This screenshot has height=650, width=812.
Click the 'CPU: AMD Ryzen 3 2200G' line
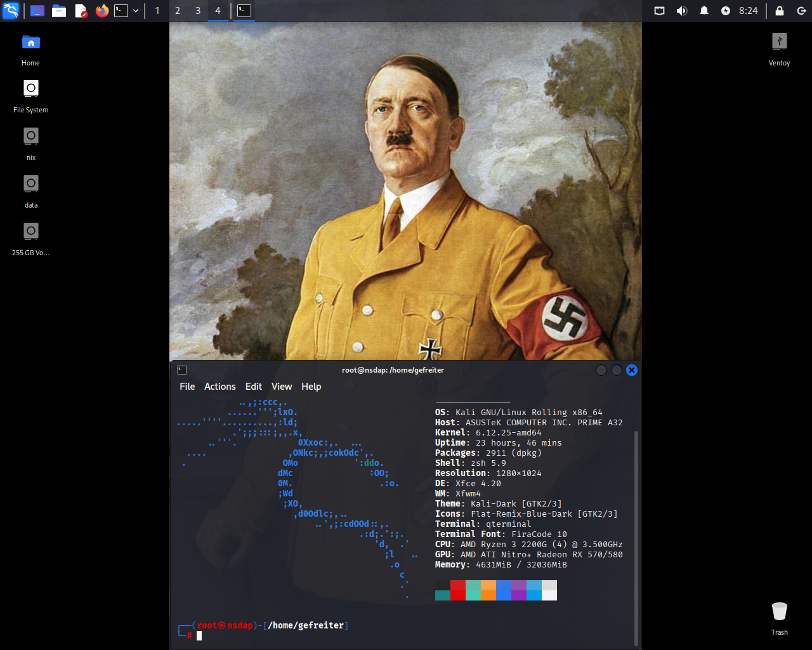[x=529, y=545]
